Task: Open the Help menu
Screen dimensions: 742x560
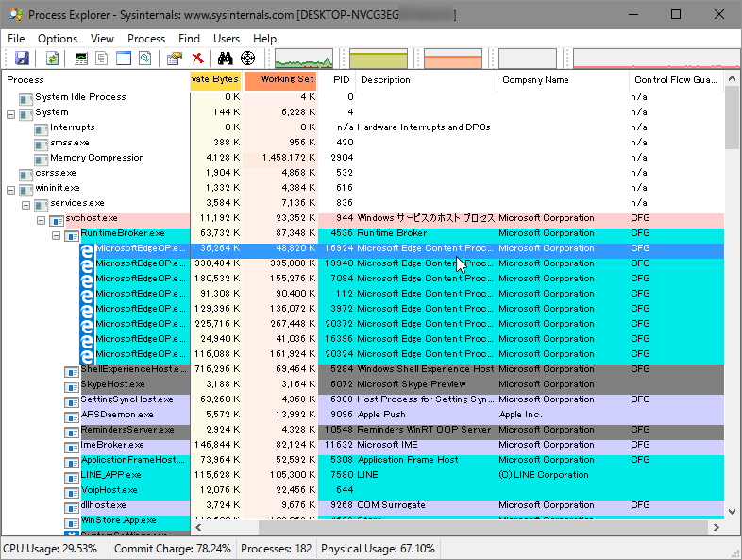Action: [x=264, y=39]
